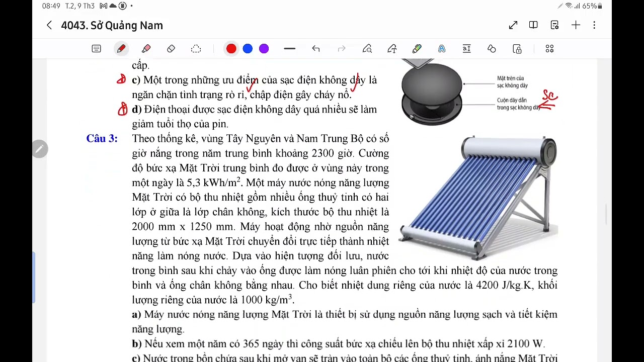This screenshot has width=644, height=362.
Task: Tap label "Mặt trên của sạc không dây"
Action: (512, 82)
